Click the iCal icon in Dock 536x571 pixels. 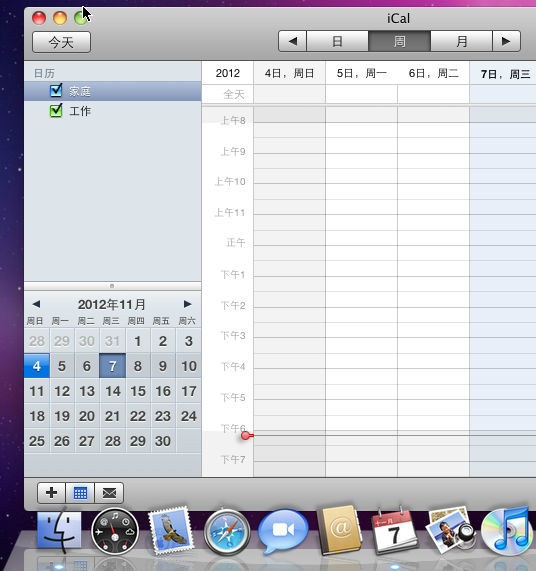pyautogui.click(x=394, y=531)
